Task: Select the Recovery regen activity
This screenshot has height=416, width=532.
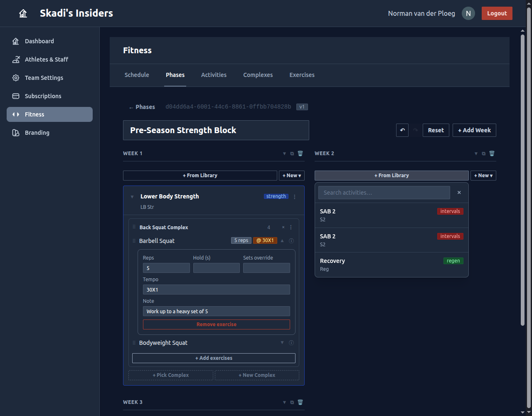Action: point(392,265)
